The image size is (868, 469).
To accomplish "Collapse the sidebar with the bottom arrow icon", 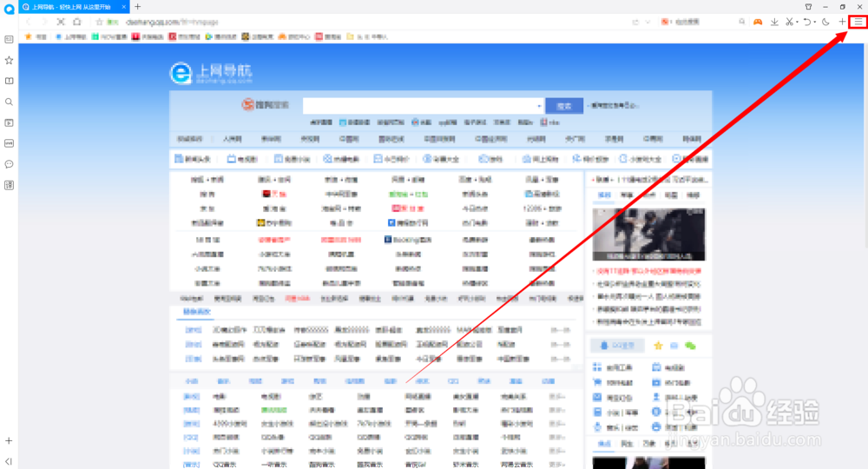I will pos(9,460).
